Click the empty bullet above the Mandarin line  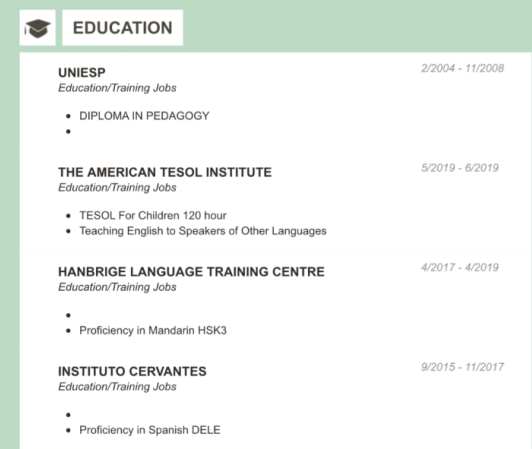coord(69,315)
